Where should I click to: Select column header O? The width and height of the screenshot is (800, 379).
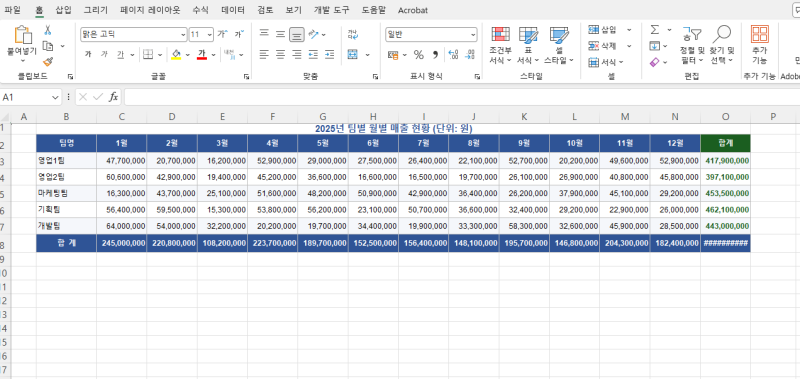726,117
